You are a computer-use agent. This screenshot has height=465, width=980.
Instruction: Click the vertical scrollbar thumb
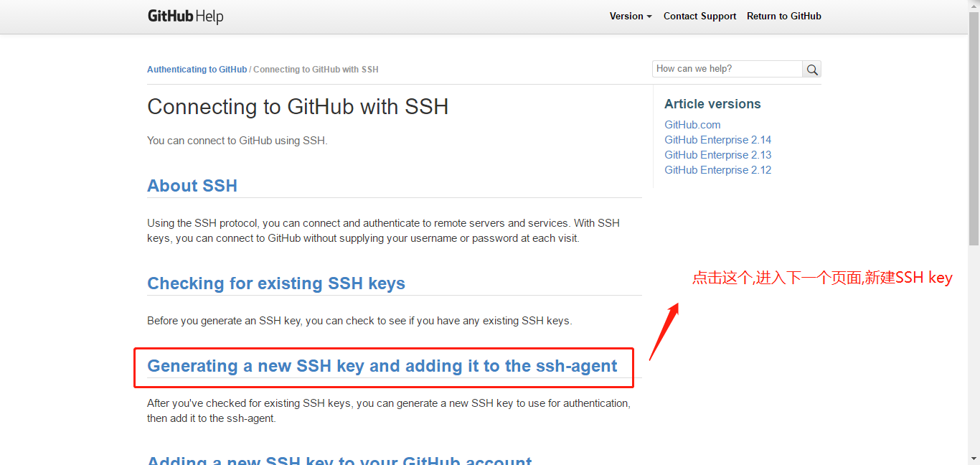click(974, 129)
